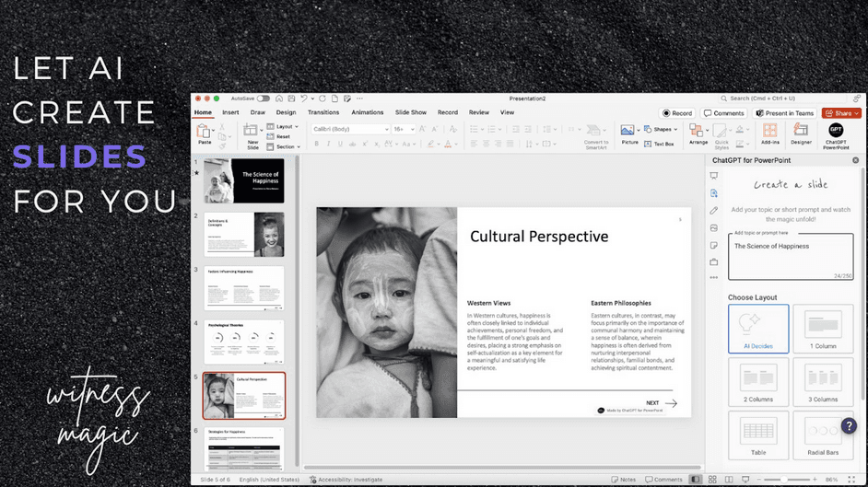Select the 3 Columns layout
Screen dimensions: 868x487
pyautogui.click(x=823, y=381)
